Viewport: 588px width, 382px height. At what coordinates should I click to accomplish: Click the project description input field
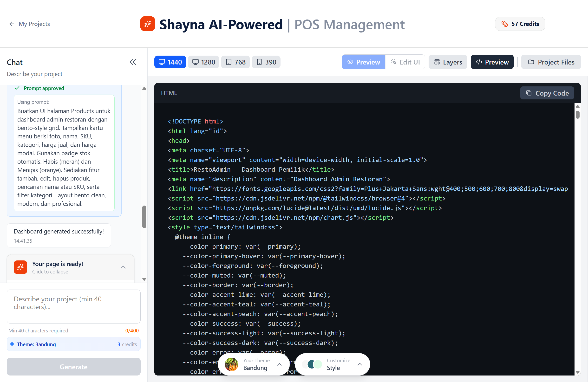click(x=73, y=306)
